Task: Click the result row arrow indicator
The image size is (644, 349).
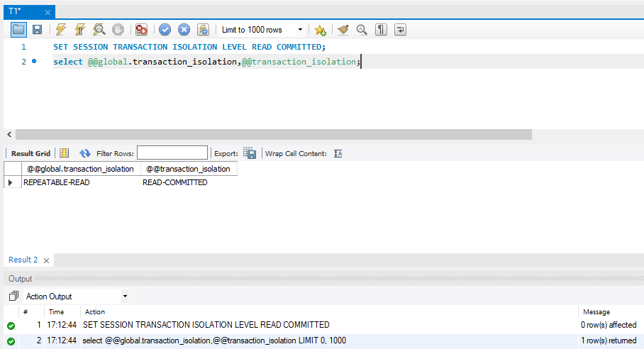Action: click(x=11, y=182)
